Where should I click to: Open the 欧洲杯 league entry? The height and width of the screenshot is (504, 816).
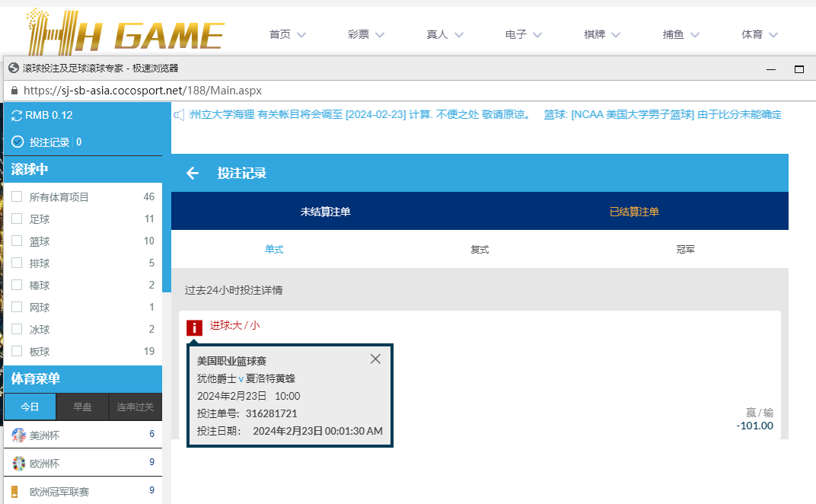click(x=83, y=463)
